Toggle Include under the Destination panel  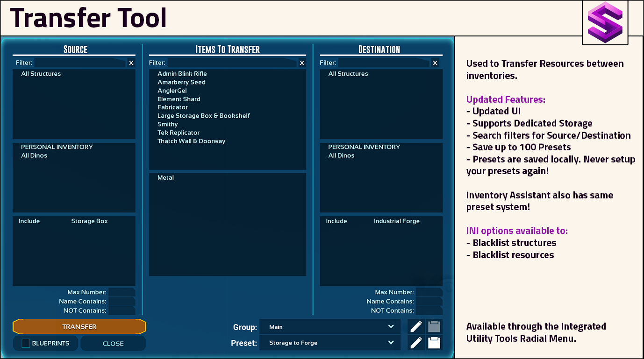pyautogui.click(x=336, y=221)
